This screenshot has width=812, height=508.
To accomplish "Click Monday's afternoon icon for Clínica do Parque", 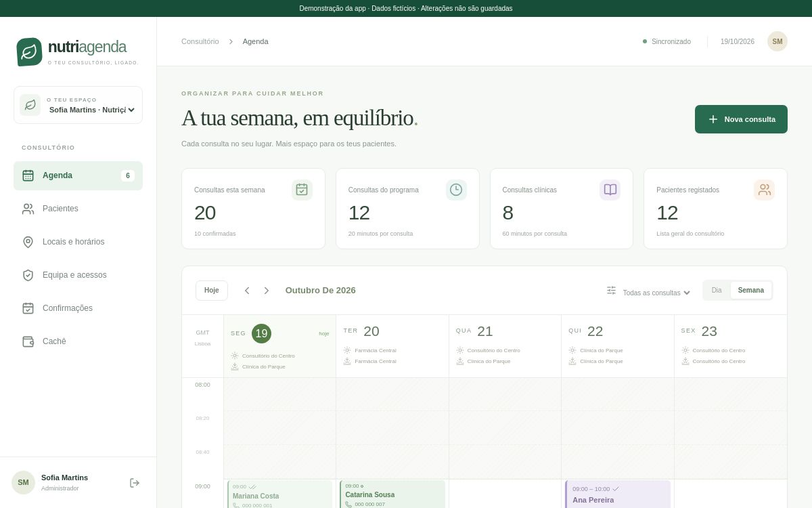I will click(235, 366).
